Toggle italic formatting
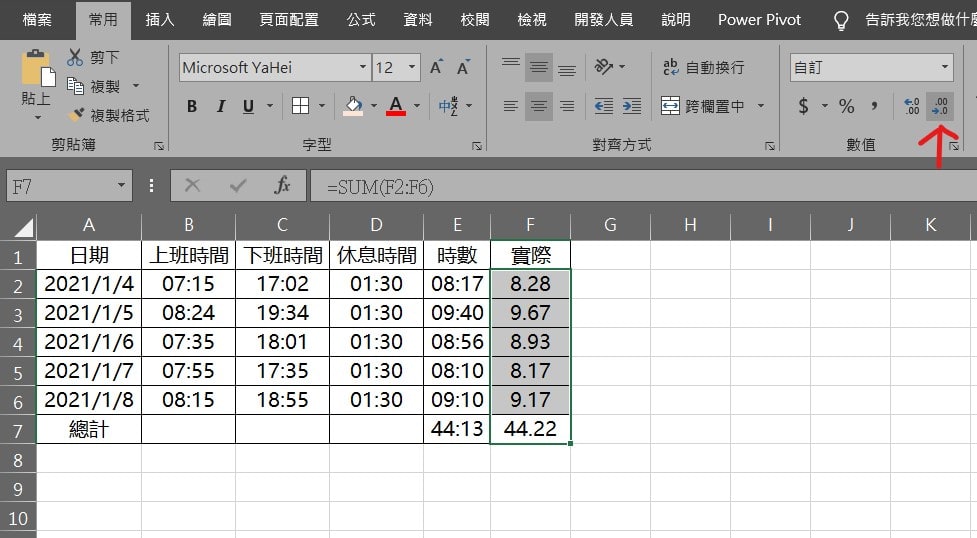This screenshot has width=977, height=538. [x=220, y=106]
